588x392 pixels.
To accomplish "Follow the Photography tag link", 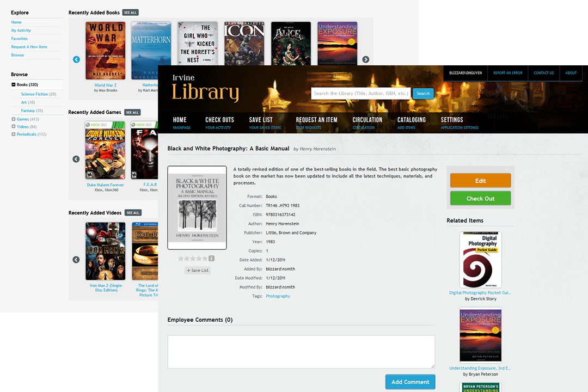I will pos(278,296).
